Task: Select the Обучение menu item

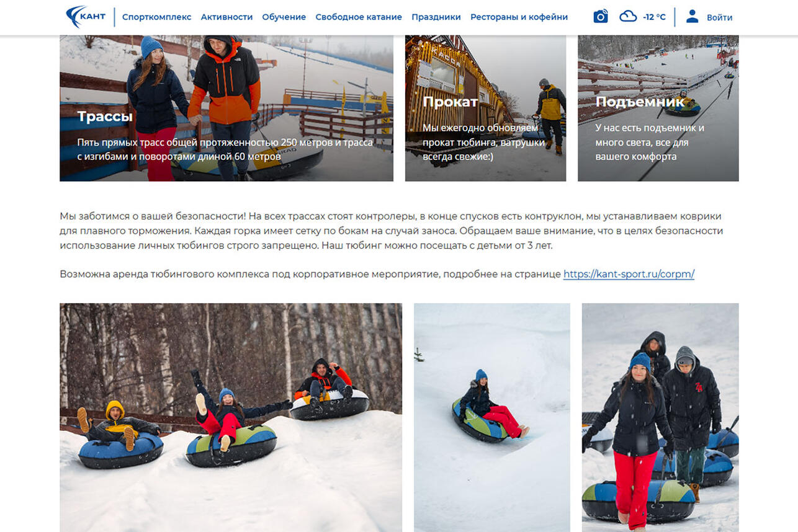Action: tap(284, 17)
